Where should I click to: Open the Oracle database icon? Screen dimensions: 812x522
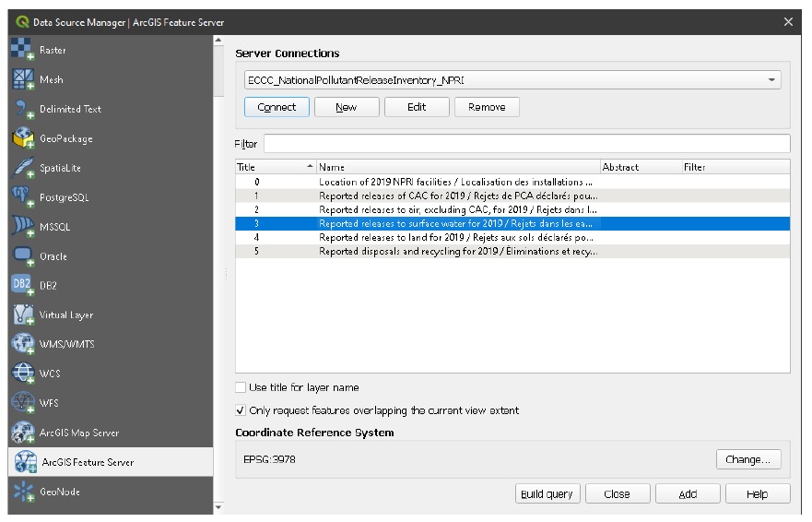(x=22, y=255)
